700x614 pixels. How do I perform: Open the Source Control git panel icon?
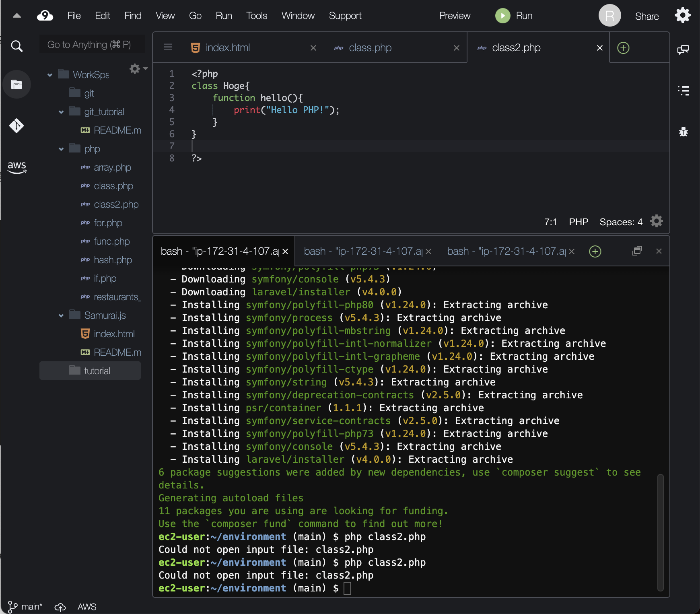point(16,126)
